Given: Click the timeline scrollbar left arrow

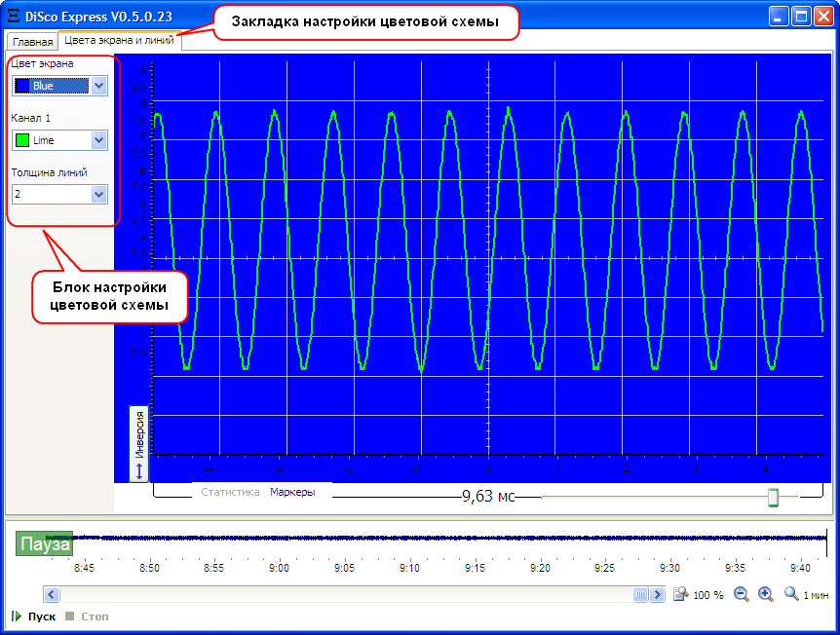Looking at the screenshot, I should (x=53, y=594).
